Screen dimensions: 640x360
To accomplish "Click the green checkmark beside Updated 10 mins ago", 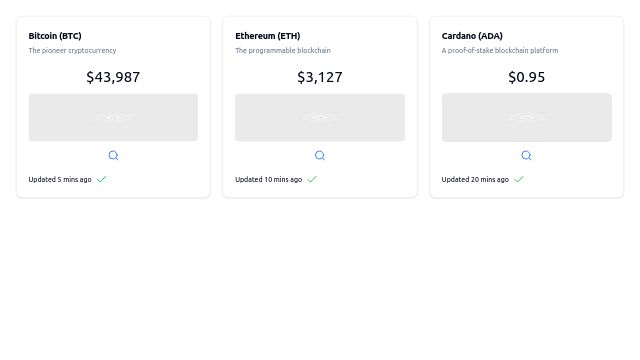I will [x=312, y=179].
